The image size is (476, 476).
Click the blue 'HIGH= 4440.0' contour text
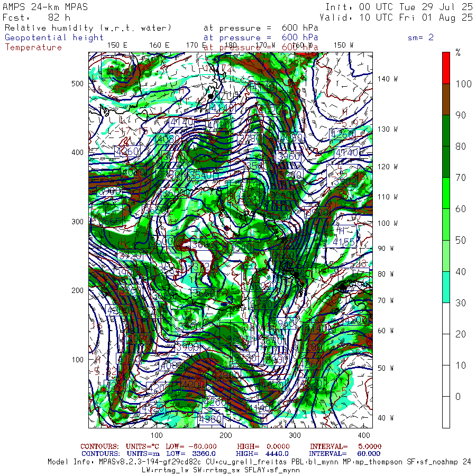(262, 454)
